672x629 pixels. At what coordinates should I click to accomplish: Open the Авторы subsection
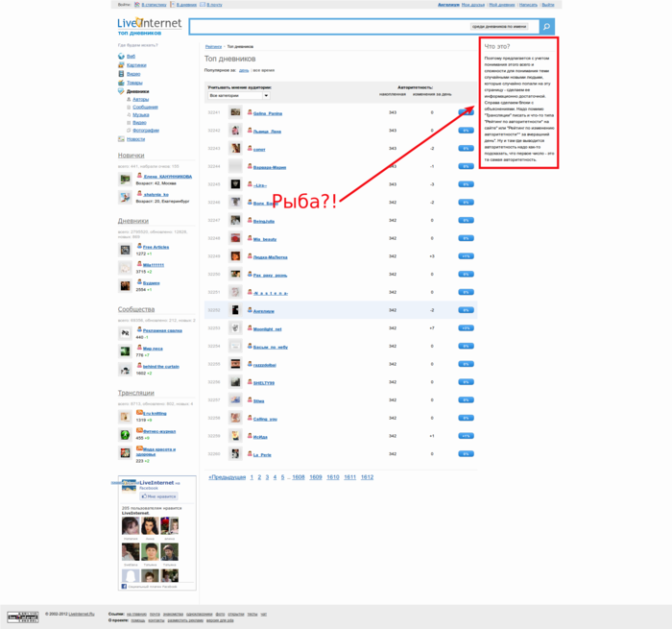coord(140,100)
